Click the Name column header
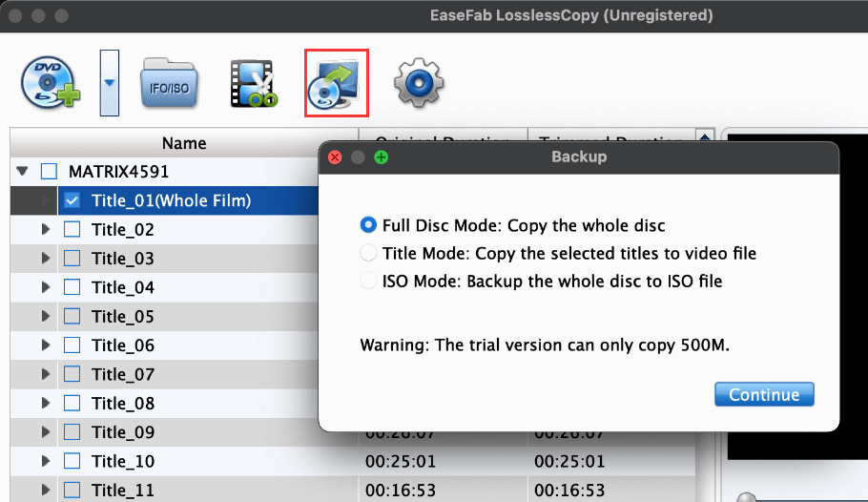Viewport: 868px width, 502px height. click(184, 143)
